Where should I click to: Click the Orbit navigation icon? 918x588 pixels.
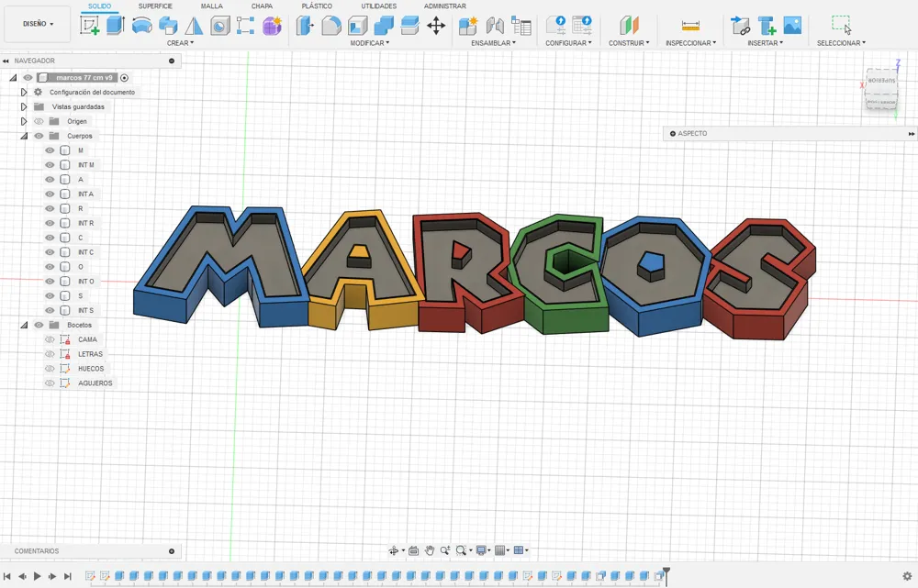[394, 550]
